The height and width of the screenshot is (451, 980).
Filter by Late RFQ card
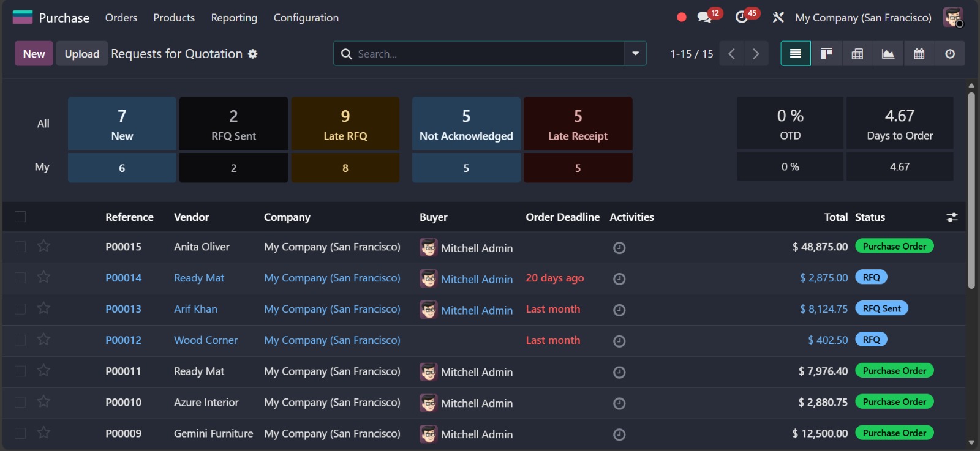[x=345, y=124]
